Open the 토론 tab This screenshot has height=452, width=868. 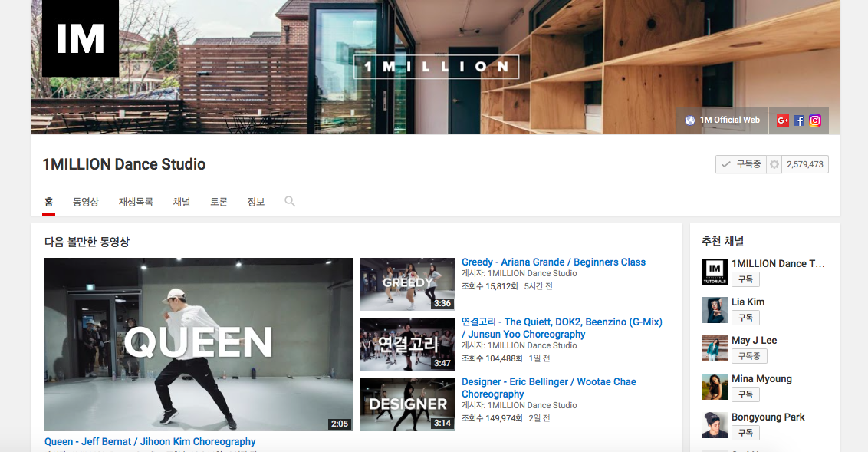(219, 202)
